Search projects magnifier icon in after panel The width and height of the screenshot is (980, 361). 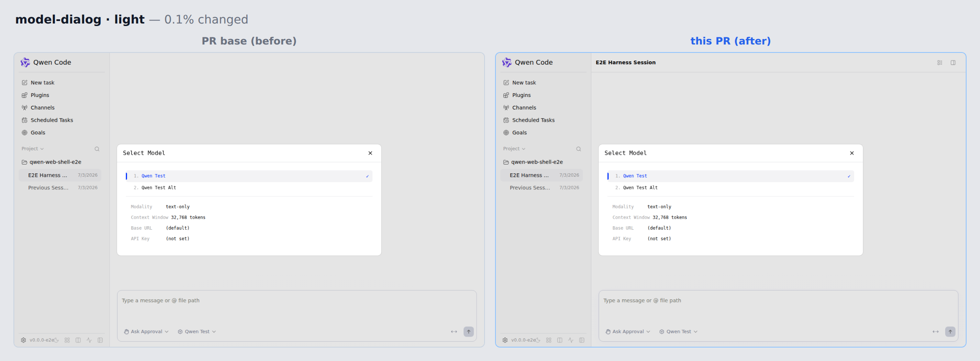click(579, 149)
